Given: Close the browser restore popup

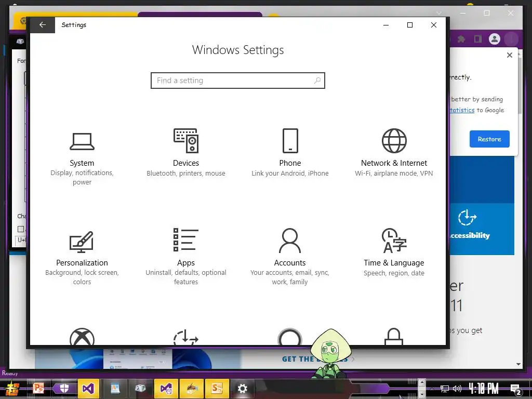Looking at the screenshot, I should tap(509, 55).
